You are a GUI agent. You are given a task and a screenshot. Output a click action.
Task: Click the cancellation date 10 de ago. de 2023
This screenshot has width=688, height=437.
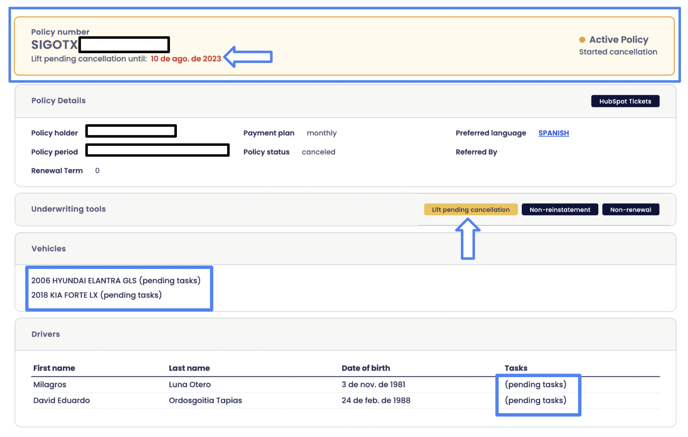(186, 59)
